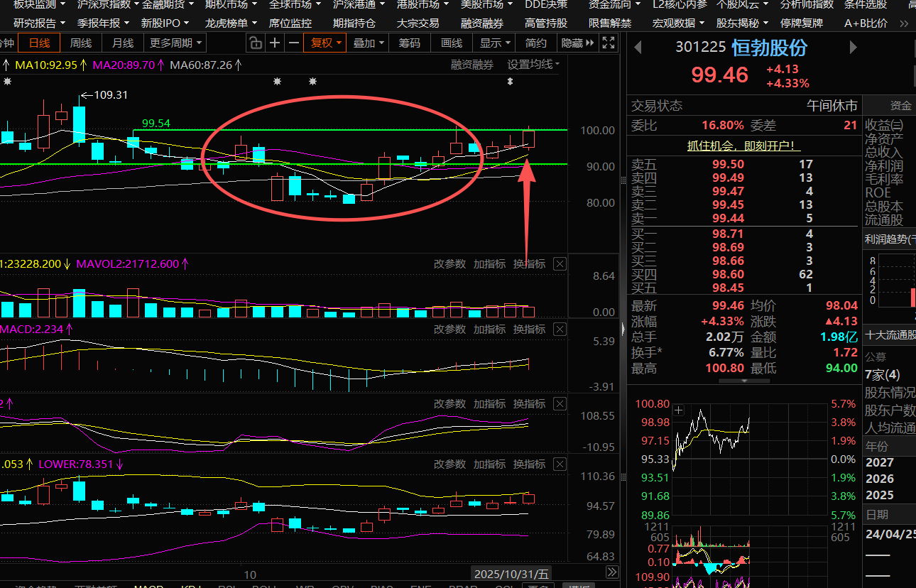The width and height of the screenshot is (916, 588).
Task: Open 更多周期 dropdown
Action: [175, 43]
